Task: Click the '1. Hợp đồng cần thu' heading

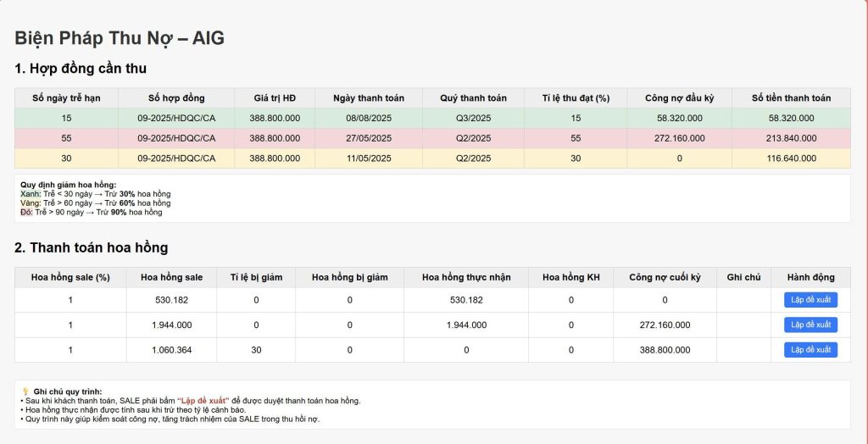Action: pos(81,69)
